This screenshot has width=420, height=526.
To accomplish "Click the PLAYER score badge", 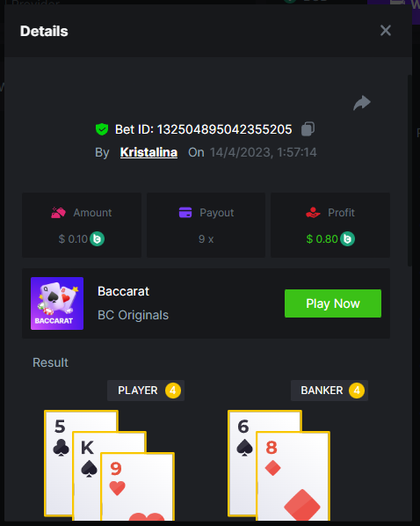I will pyautogui.click(x=172, y=391).
